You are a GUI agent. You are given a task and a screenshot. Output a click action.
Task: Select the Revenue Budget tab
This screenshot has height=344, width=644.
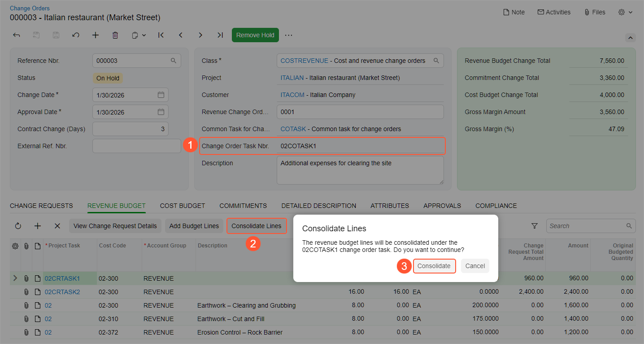coord(117,206)
